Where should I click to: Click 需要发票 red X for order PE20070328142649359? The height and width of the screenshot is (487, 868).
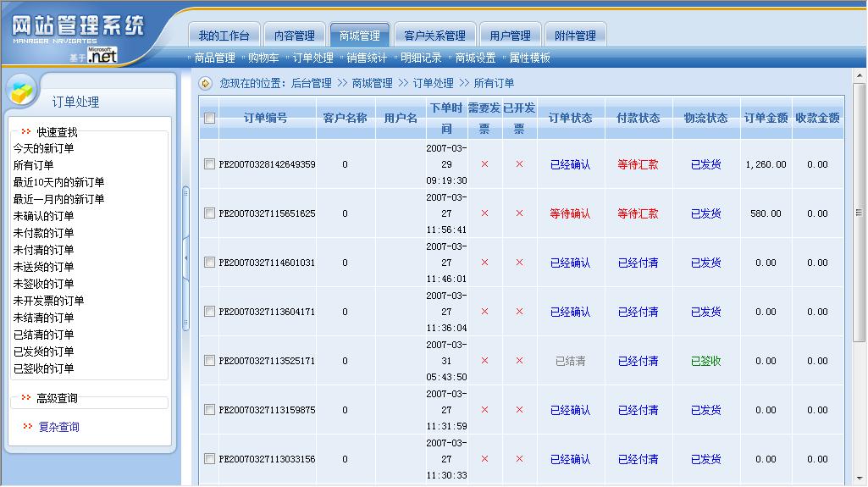484,164
